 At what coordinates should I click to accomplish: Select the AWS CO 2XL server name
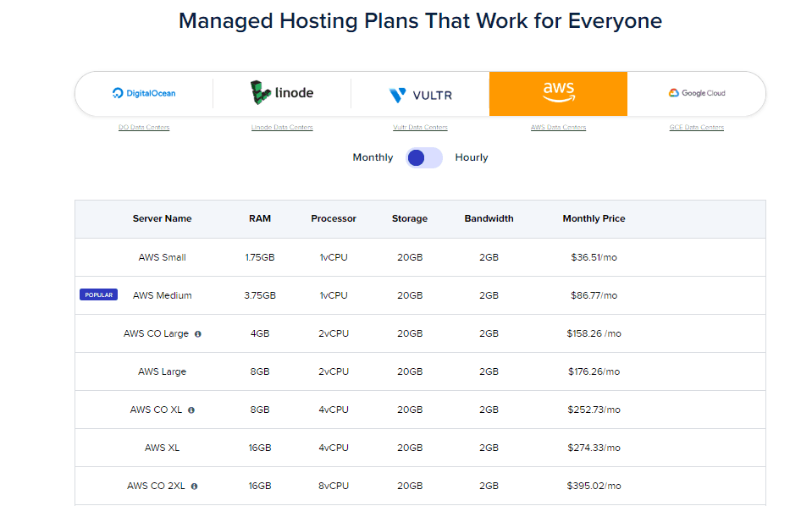pyautogui.click(x=156, y=486)
